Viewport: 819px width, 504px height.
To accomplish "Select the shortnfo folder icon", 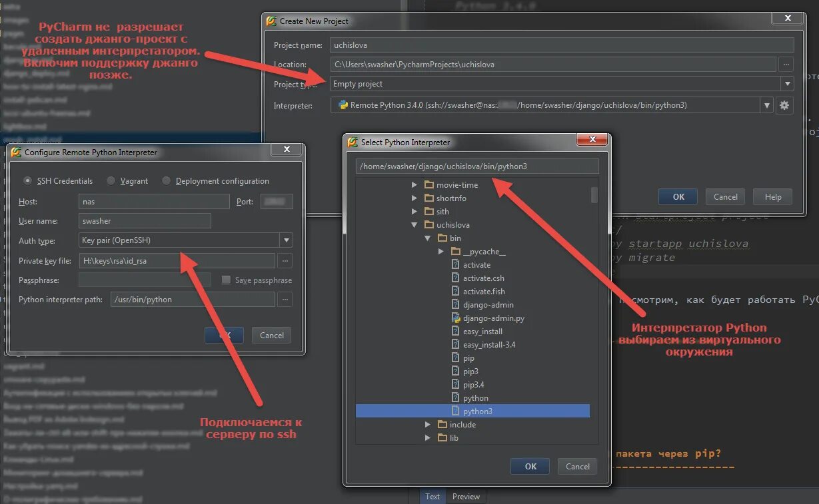I will tap(429, 198).
